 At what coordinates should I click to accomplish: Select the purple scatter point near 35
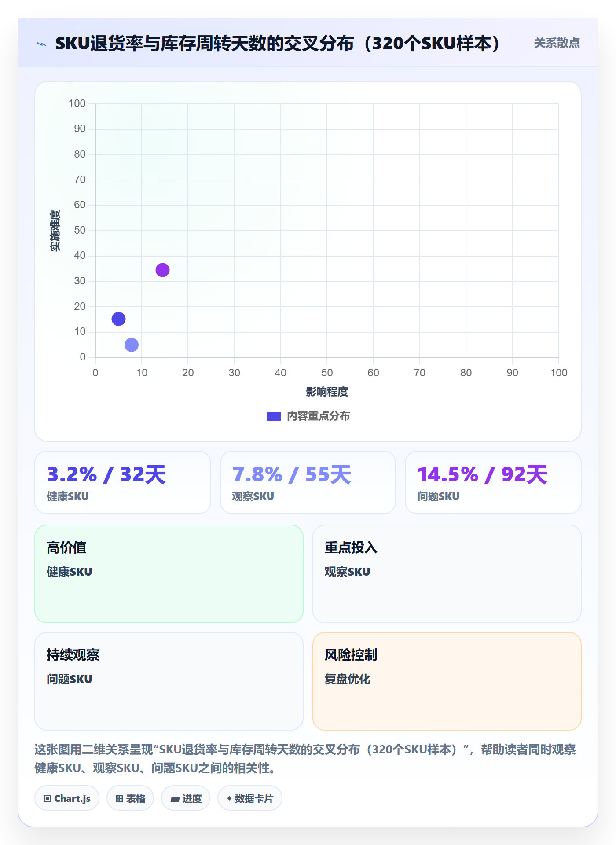tap(162, 270)
